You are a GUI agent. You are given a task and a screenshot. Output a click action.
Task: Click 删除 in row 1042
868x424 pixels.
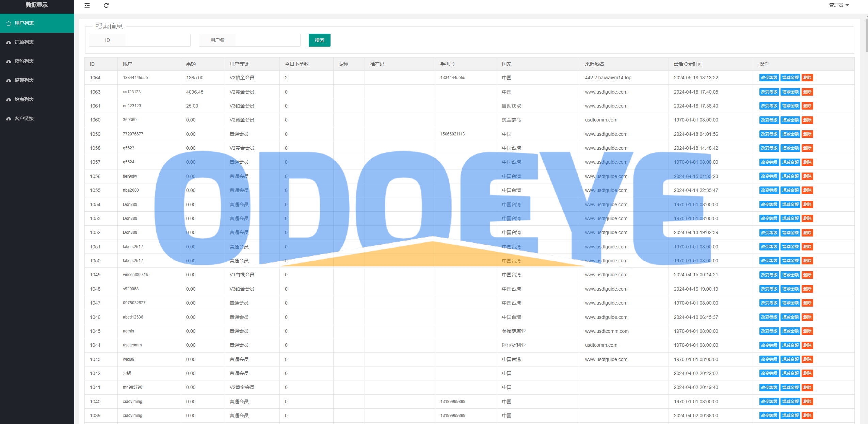tap(807, 373)
